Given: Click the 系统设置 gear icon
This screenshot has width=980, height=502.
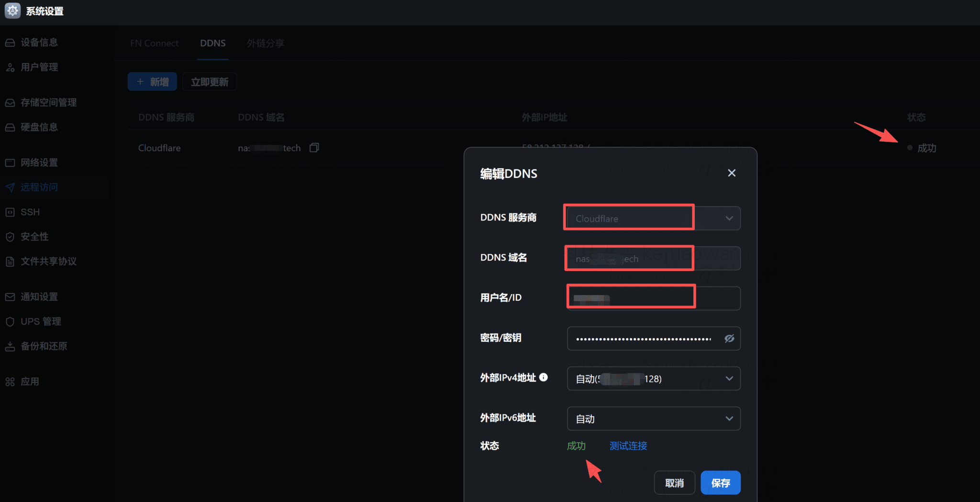Looking at the screenshot, I should tap(12, 11).
